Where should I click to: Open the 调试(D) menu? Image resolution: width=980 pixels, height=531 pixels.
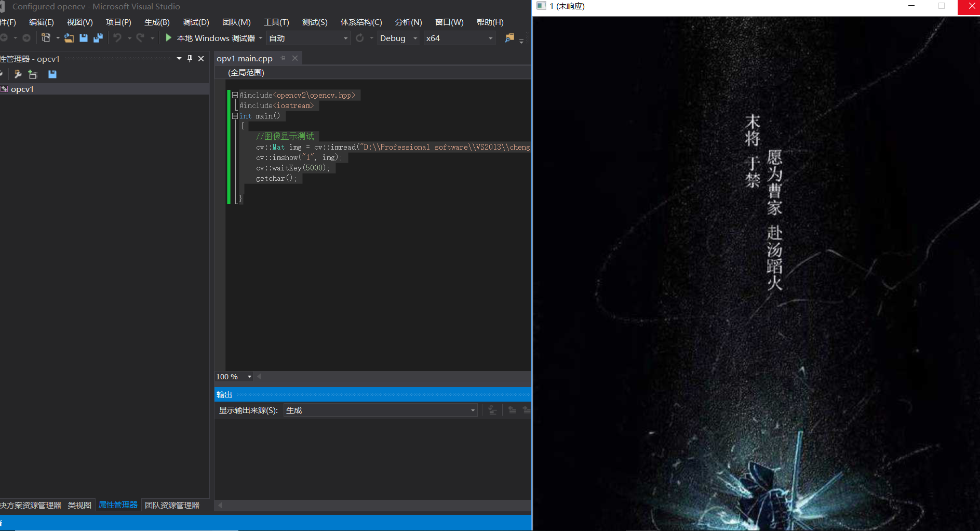point(195,22)
